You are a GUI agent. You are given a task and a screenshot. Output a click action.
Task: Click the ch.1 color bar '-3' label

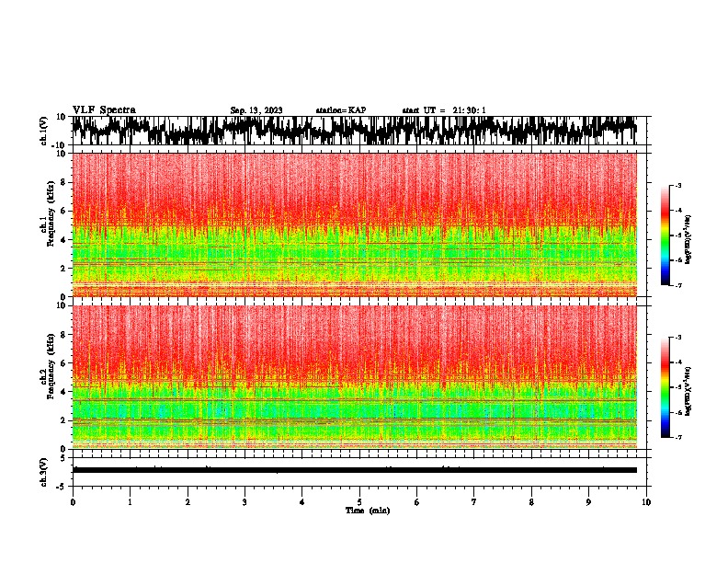coord(678,185)
